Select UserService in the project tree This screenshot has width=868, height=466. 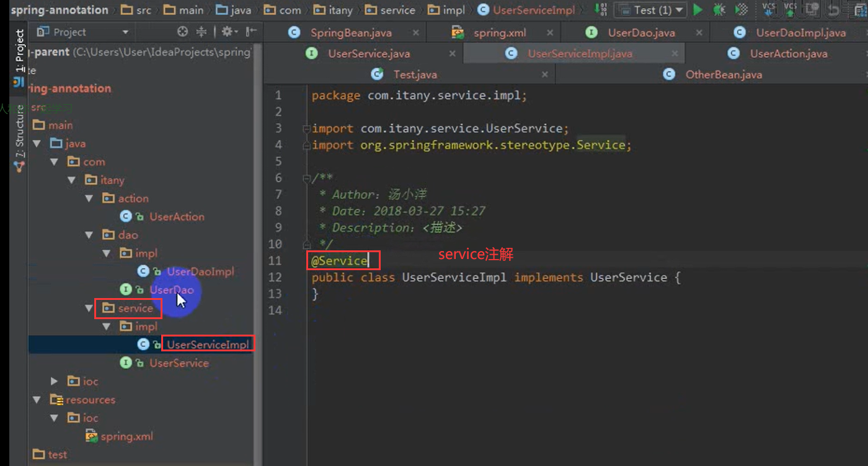179,363
